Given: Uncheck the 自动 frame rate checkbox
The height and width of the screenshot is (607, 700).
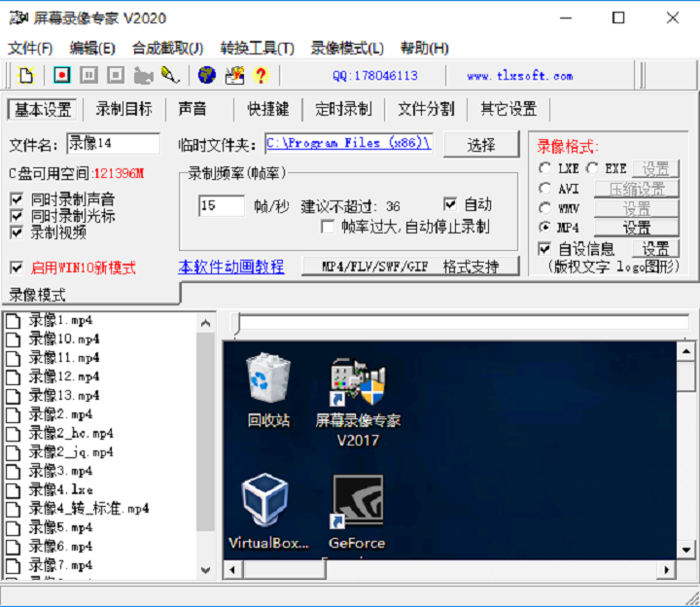Looking at the screenshot, I should tap(450, 204).
